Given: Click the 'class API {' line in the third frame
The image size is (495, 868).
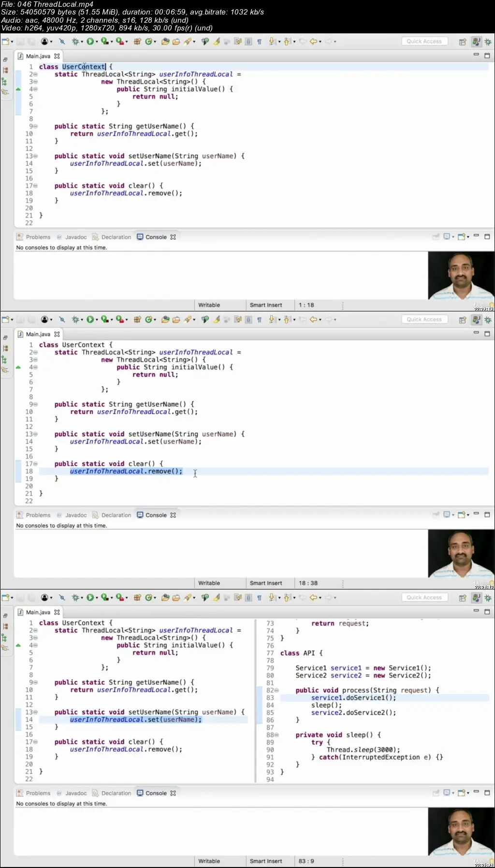Looking at the screenshot, I should click(301, 653).
